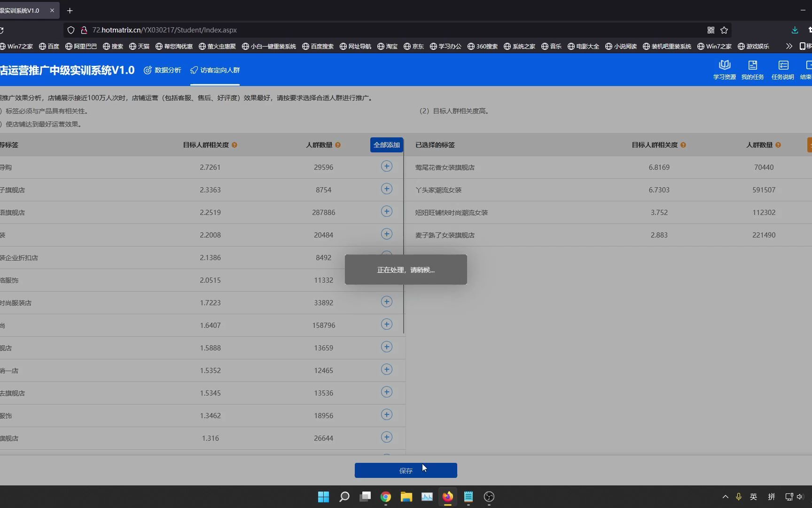Add the tag with 18956 audience count

[x=386, y=415]
